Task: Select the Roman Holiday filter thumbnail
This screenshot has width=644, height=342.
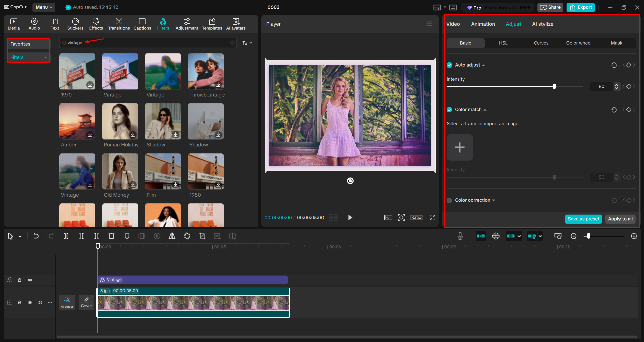Action: pos(120,121)
